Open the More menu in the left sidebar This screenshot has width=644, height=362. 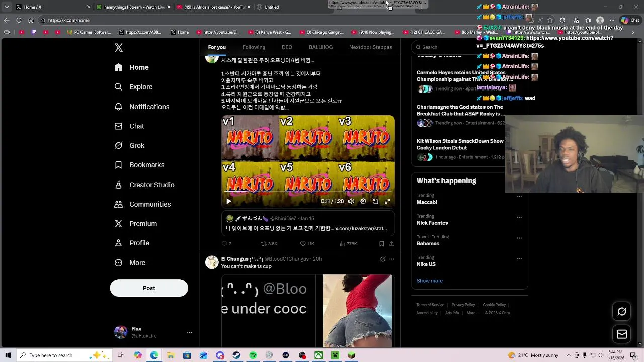[x=130, y=263]
